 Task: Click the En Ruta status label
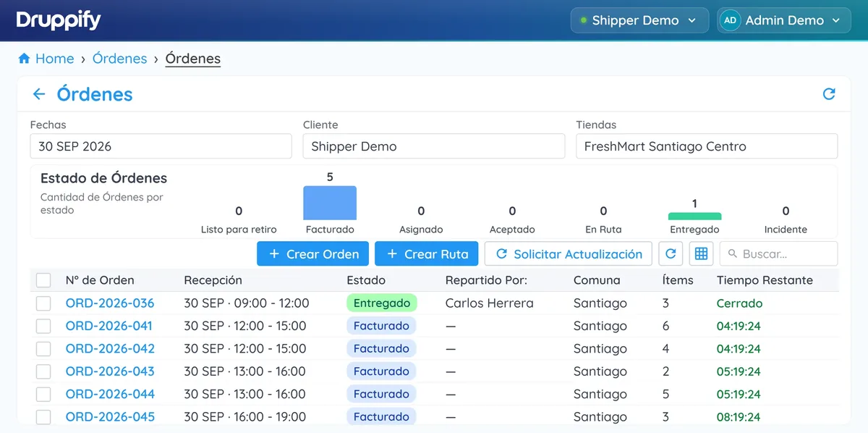(x=603, y=230)
